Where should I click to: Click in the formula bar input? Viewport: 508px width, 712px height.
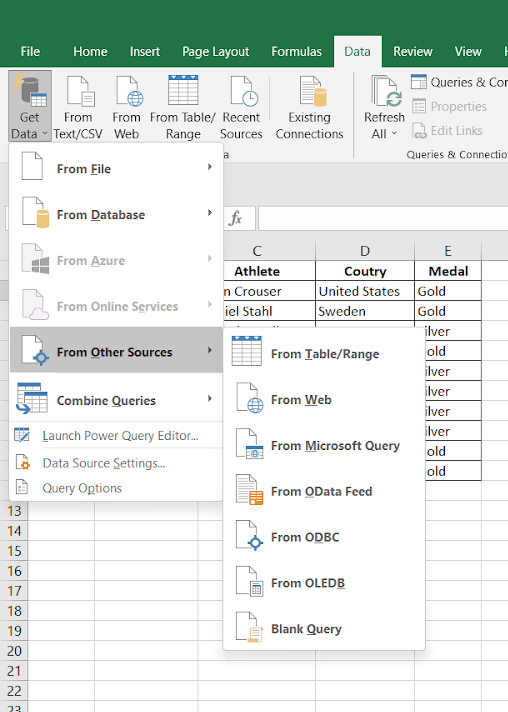click(x=383, y=218)
